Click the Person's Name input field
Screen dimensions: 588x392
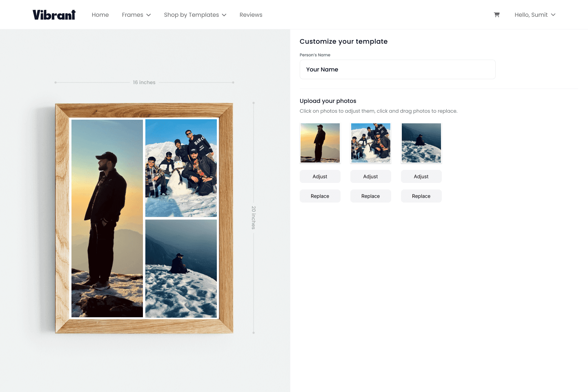[397, 69]
